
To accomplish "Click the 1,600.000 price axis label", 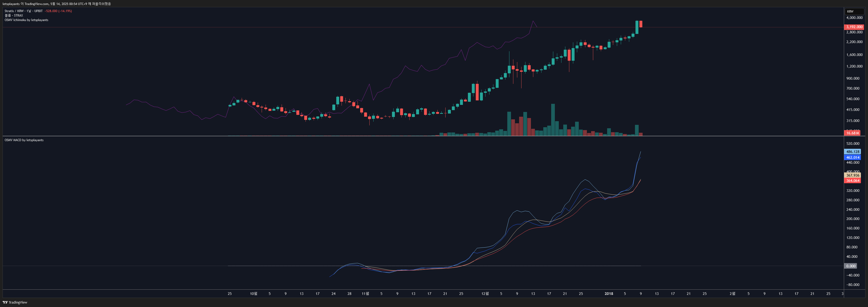I will pyautogui.click(x=854, y=55).
